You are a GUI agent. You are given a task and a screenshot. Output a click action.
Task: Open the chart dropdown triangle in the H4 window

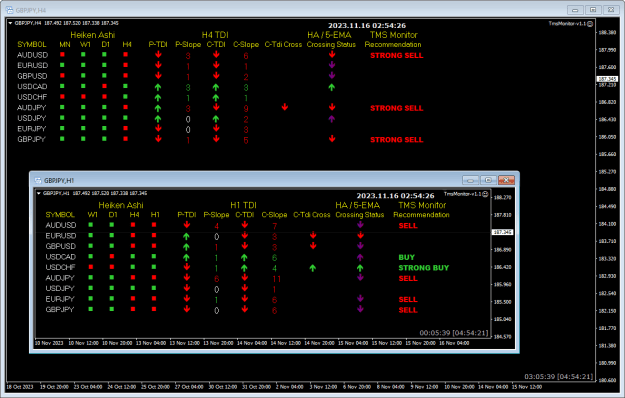pos(10,23)
